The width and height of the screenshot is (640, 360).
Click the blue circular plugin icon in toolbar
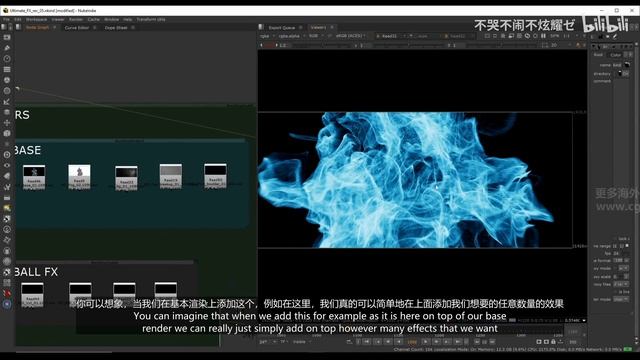click(x=7, y=304)
